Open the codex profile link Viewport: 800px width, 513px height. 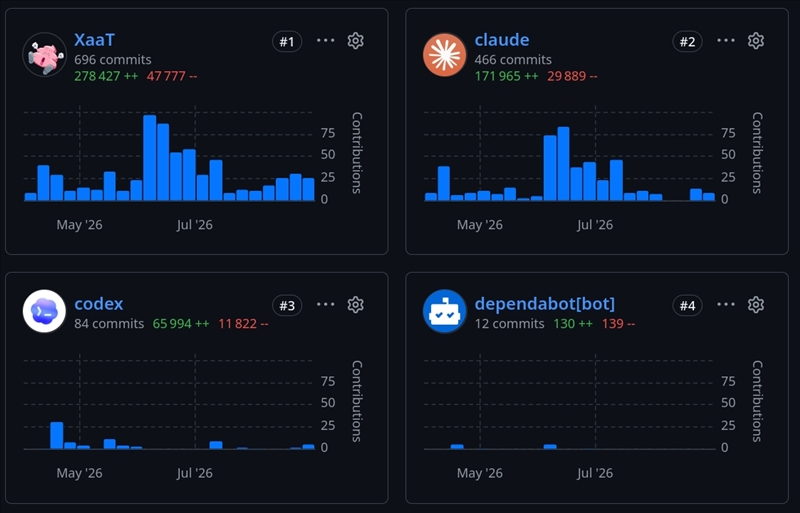point(98,304)
